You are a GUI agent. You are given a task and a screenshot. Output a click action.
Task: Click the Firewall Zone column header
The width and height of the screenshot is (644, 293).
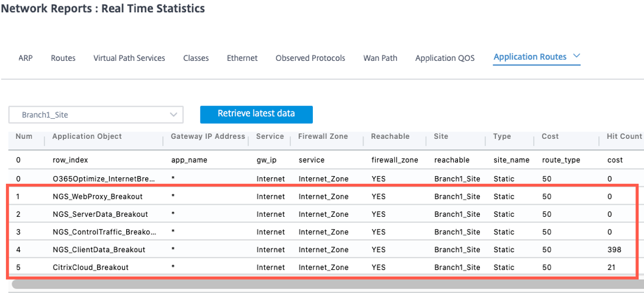(x=323, y=136)
